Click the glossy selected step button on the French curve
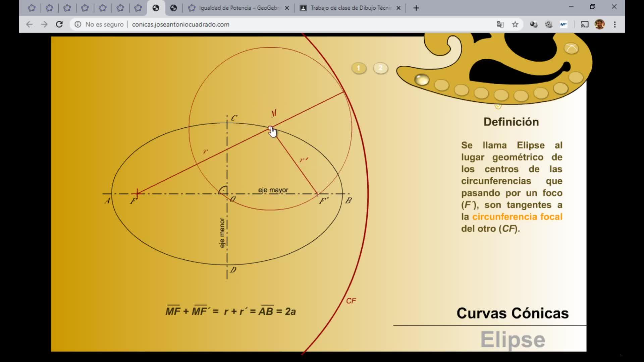This screenshot has height=362, width=644. tap(422, 80)
